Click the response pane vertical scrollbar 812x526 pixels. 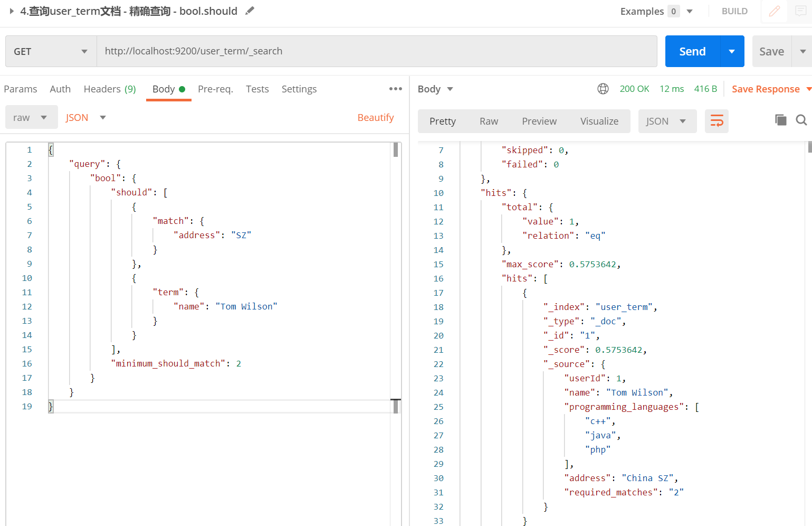click(x=810, y=147)
